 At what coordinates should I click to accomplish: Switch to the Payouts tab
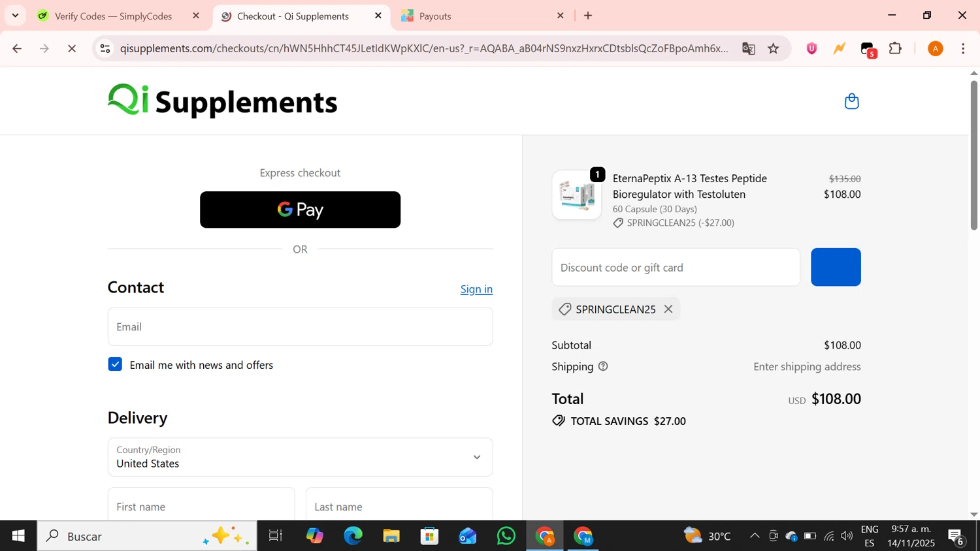pos(434,16)
